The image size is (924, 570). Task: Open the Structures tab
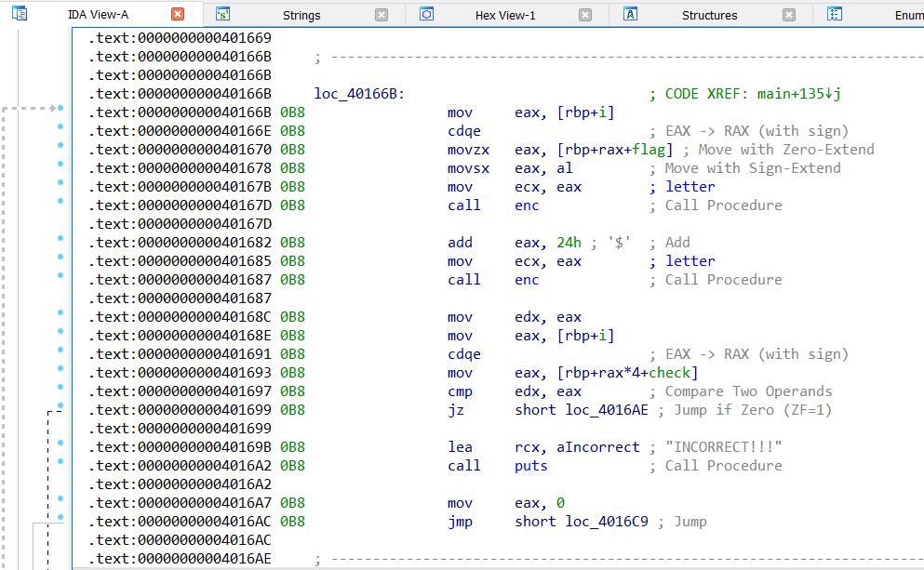coord(709,15)
